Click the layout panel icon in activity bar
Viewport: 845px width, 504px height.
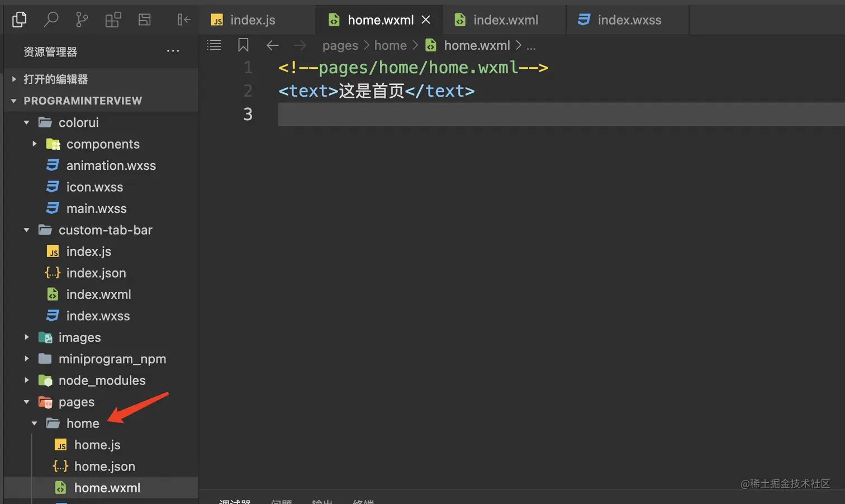(x=145, y=20)
